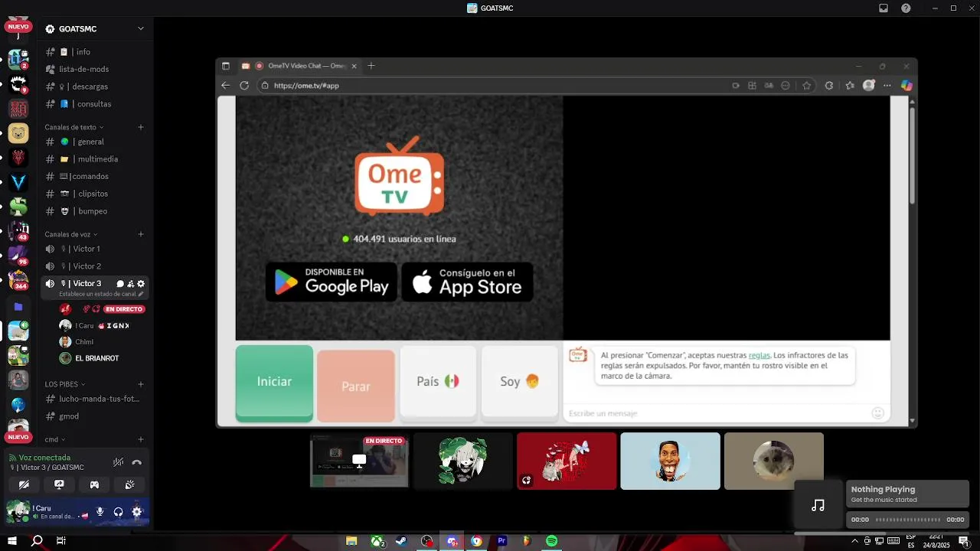The height and width of the screenshot is (551, 980).
Task: Open the reglas link in chat notice
Action: click(x=759, y=355)
